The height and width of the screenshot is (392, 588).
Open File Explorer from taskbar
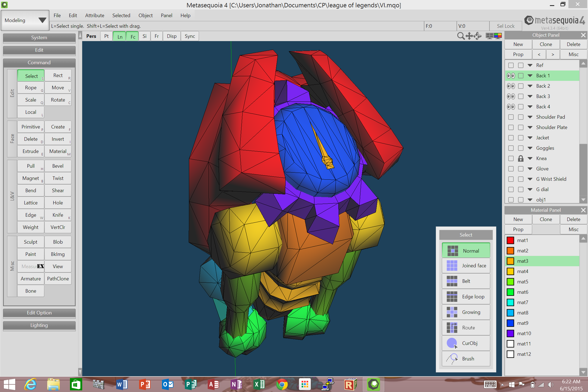[53, 384]
